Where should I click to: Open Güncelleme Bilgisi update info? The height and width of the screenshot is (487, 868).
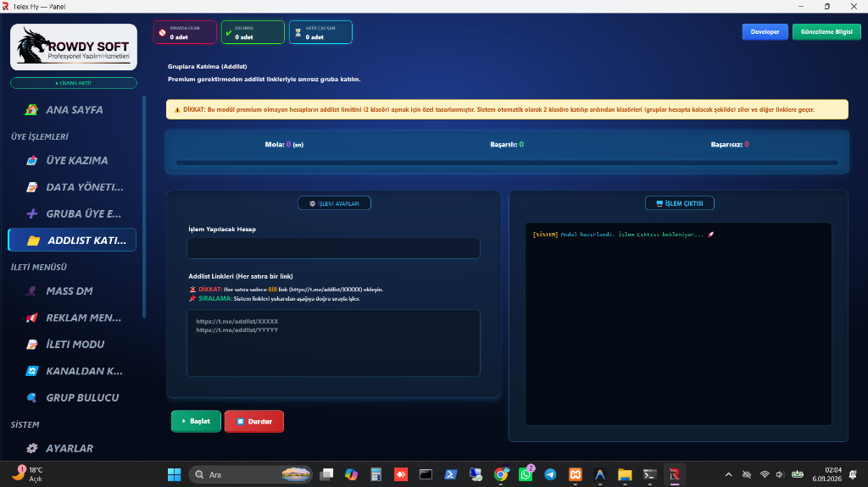[826, 31]
